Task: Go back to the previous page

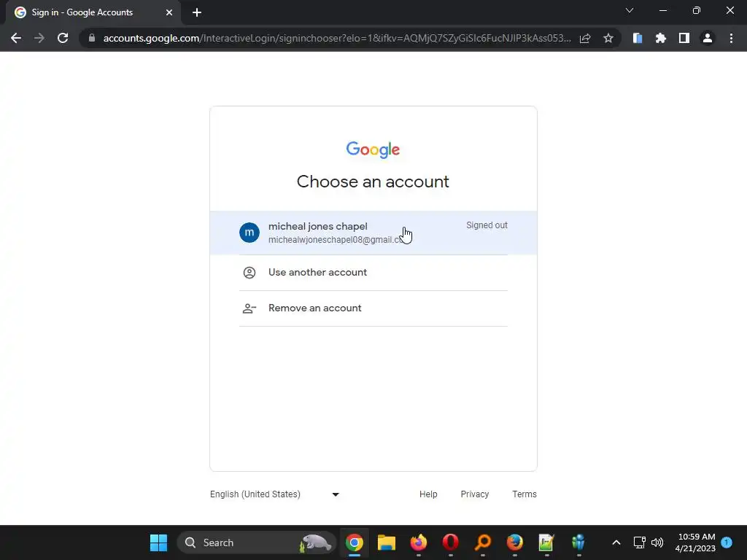Action: coord(16,38)
